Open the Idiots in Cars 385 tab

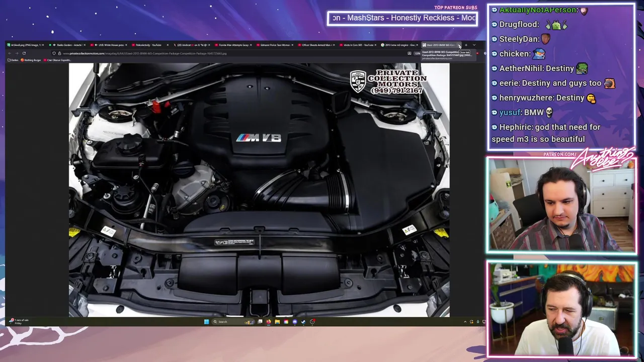click(358, 45)
